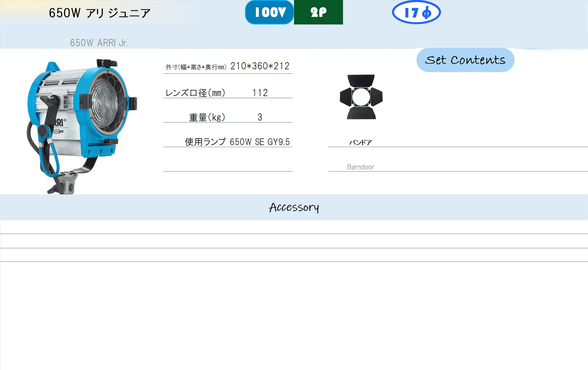The width and height of the screenshot is (588, 370).
Task: Click the Set Contents label
Action: click(465, 60)
